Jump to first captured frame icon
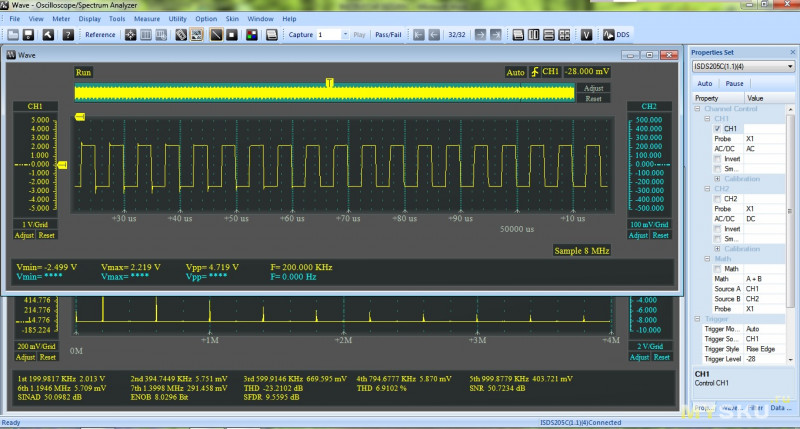The height and width of the screenshot is (429, 800). point(419,35)
